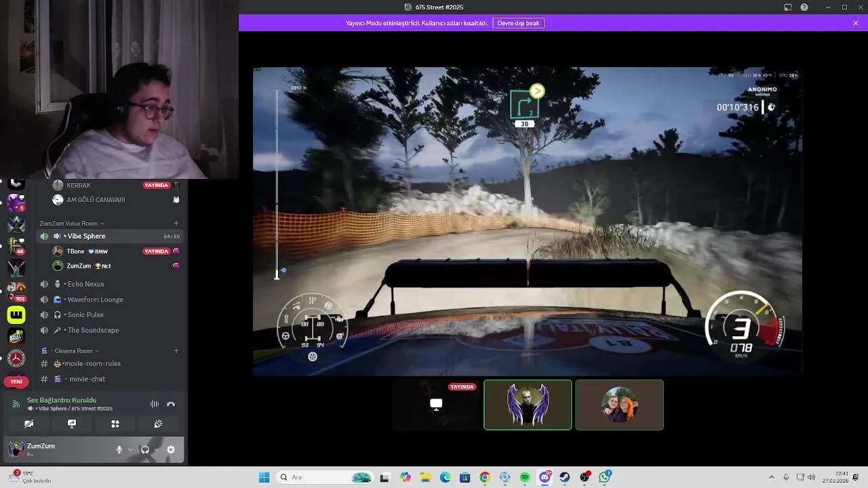868x488 pixels.
Task: Open system volume tray icon
Action: (811, 477)
